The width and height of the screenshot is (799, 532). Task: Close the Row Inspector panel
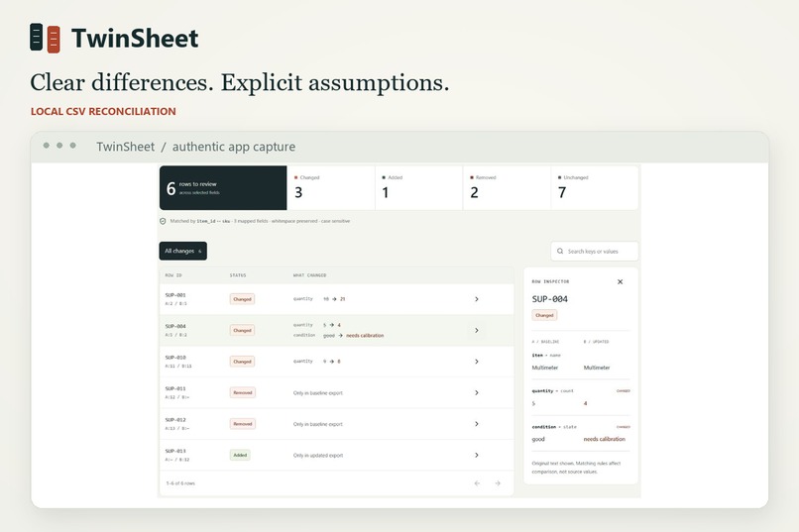pyautogui.click(x=621, y=281)
